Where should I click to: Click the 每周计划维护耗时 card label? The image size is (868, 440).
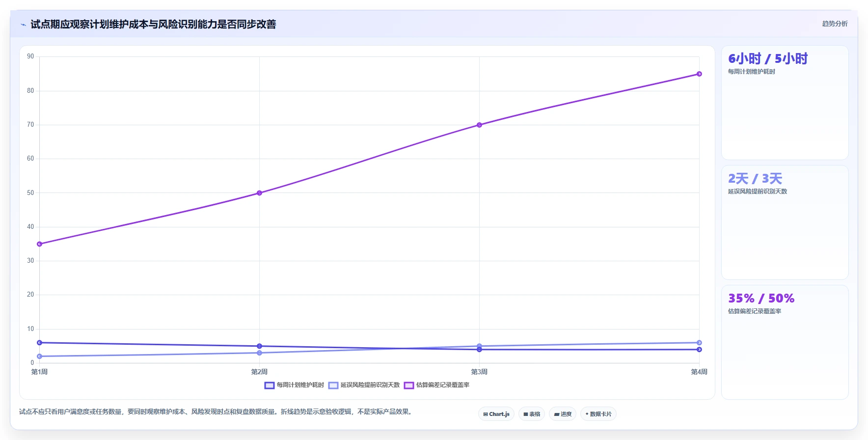tap(751, 72)
